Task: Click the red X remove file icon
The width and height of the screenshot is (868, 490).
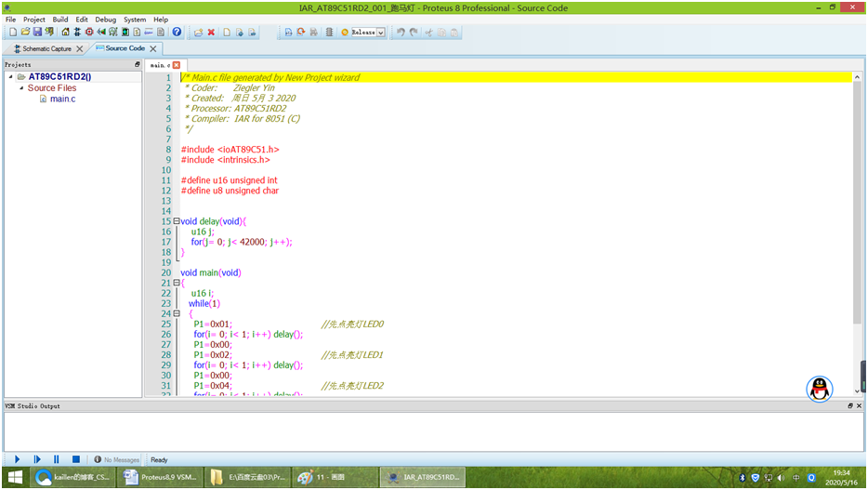Action: [x=211, y=33]
